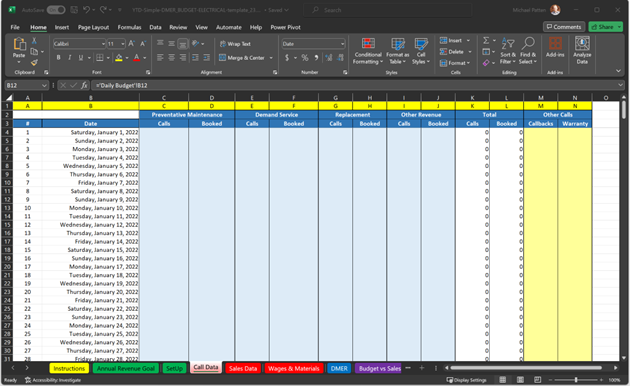The width and height of the screenshot is (630, 386).
Task: Select the Select All corner triangle
Action: click(x=9, y=97)
